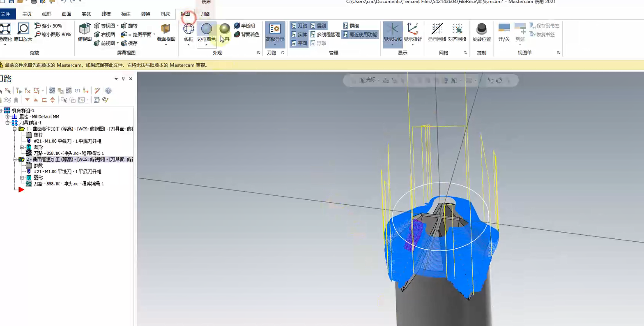Select the 参数 item under operation 1
Viewport: 644px width, 326px height.
point(38,135)
